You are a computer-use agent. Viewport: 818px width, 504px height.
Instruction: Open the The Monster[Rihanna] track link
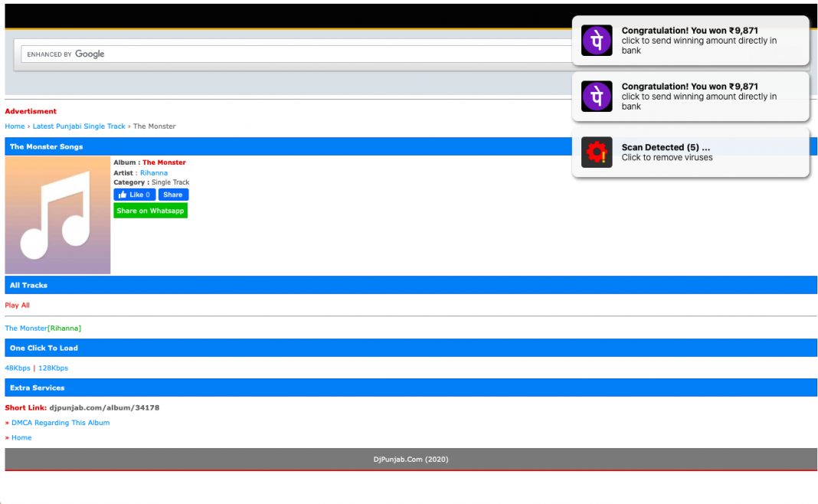[43, 329]
